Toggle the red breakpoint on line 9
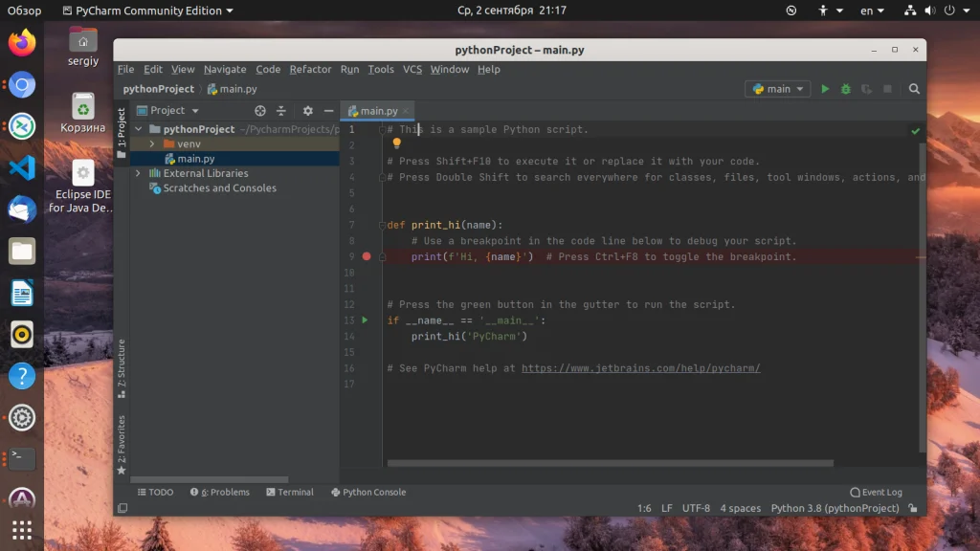Screen dimensions: 980x551 click(367, 256)
